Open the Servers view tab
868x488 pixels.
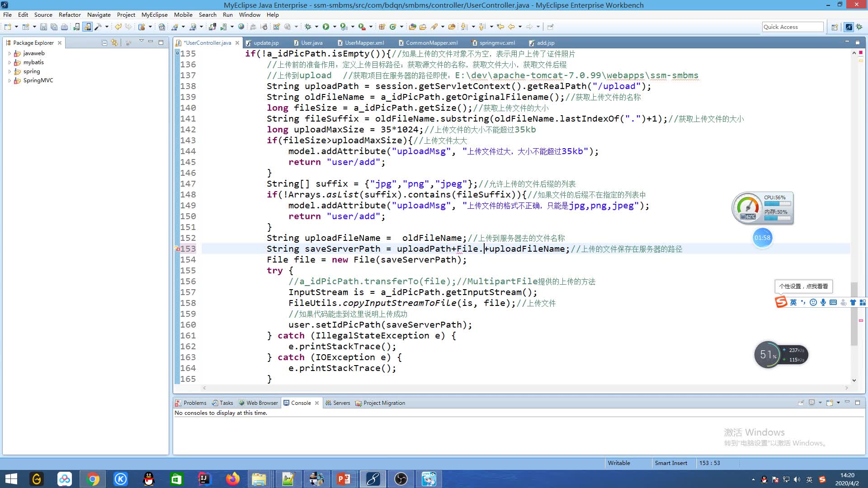tap(341, 403)
